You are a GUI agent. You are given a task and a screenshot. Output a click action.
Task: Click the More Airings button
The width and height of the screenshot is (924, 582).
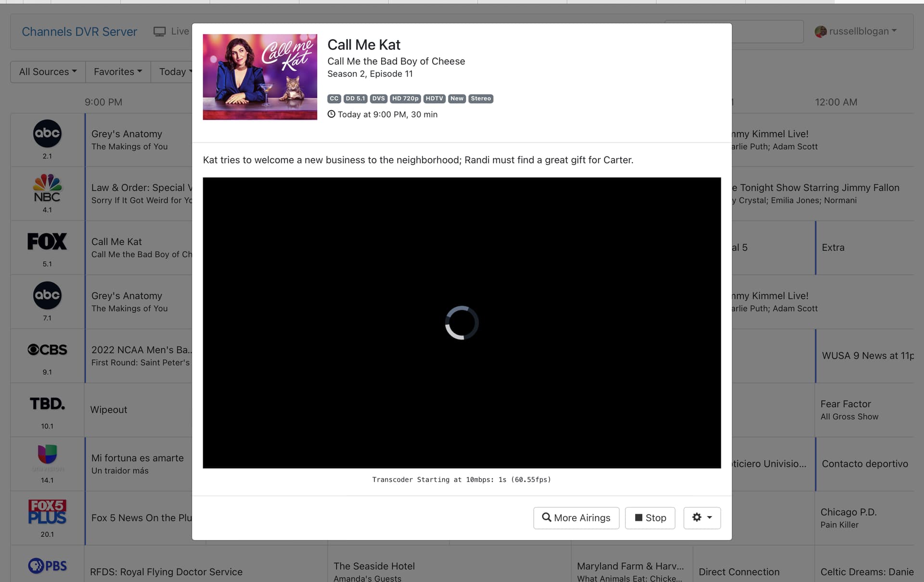tap(576, 518)
